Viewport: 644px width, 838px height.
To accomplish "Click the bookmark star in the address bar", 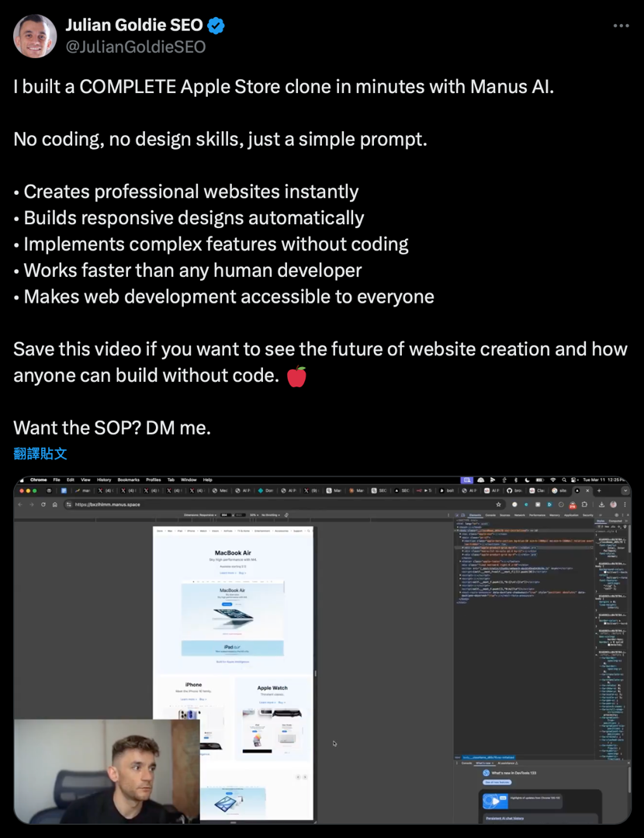I will click(x=498, y=504).
